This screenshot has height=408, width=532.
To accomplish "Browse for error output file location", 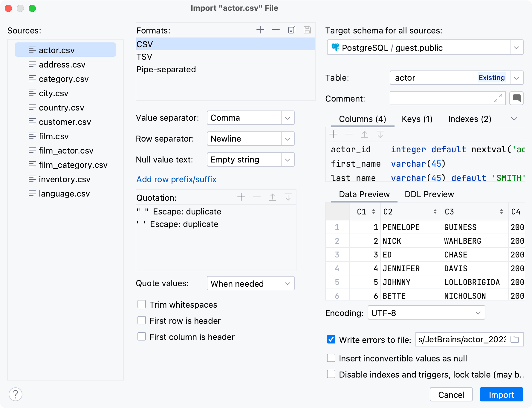I will (x=515, y=340).
